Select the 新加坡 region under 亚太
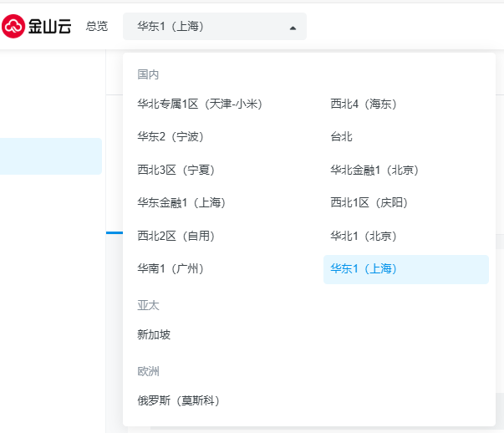The width and height of the screenshot is (504, 433). [x=154, y=334]
